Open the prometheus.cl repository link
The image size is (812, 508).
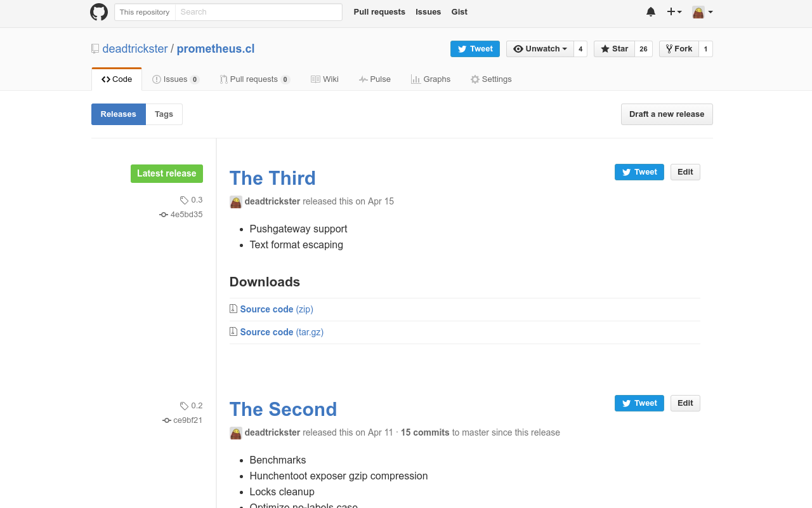click(x=216, y=49)
